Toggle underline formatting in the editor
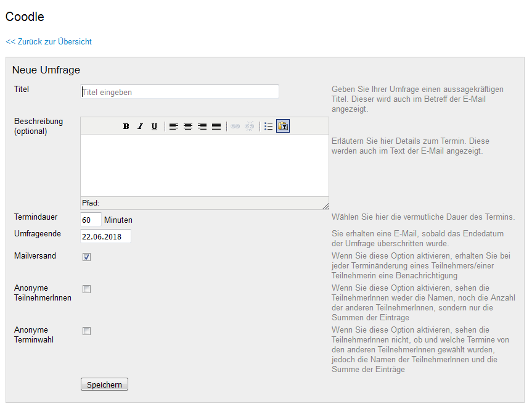Viewport: 532px width, 411px height. point(154,127)
